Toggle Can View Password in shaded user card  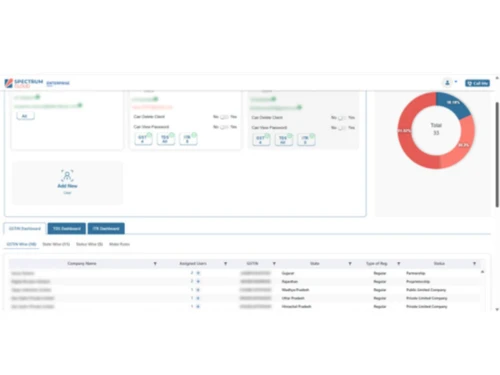tap(342, 128)
